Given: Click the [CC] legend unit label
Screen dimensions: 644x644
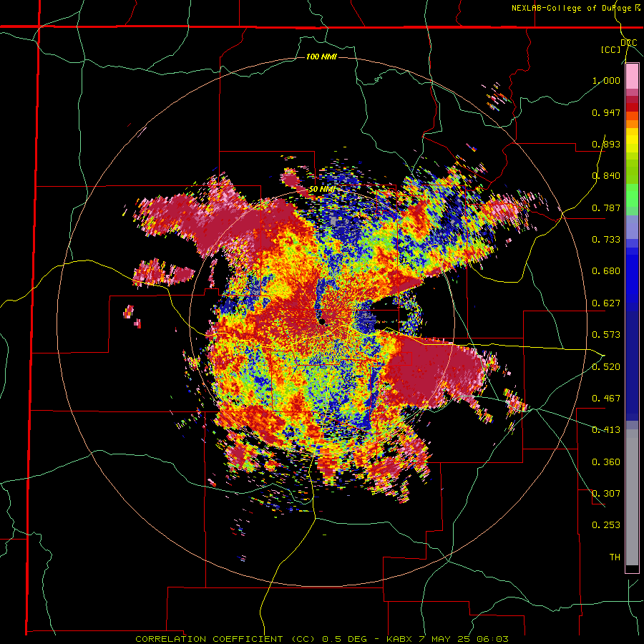Looking at the screenshot, I should click(x=610, y=49).
